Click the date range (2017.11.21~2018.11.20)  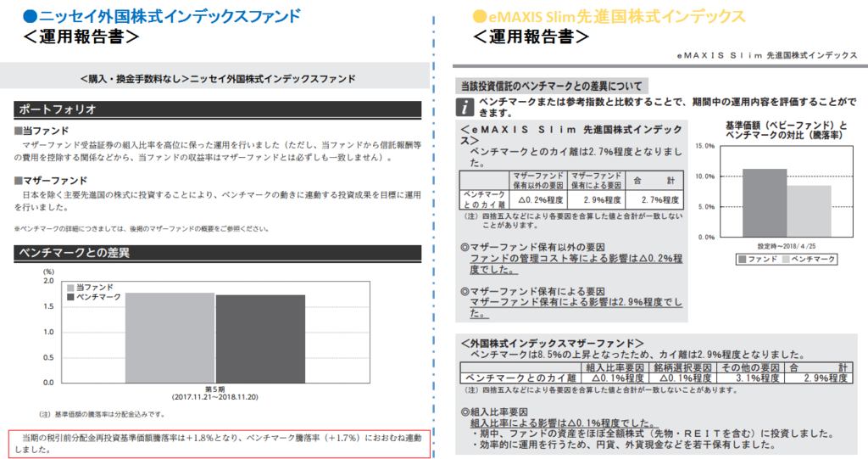[214, 397]
